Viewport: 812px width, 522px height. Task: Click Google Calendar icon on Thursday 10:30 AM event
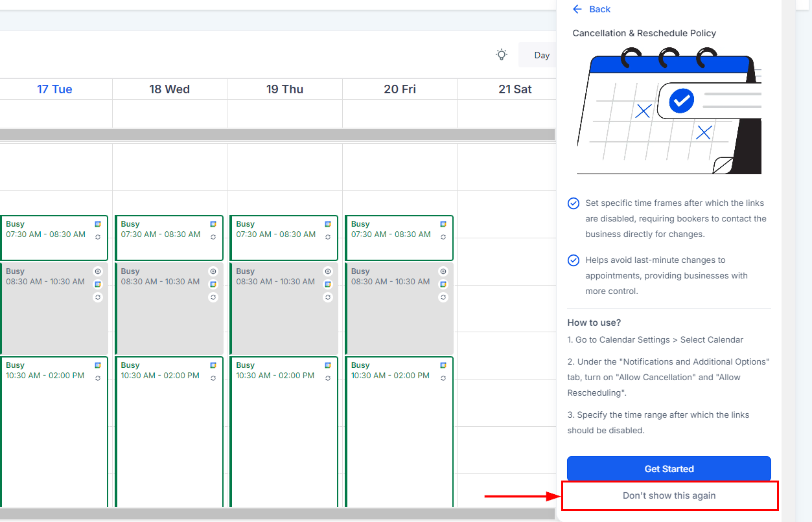328,365
